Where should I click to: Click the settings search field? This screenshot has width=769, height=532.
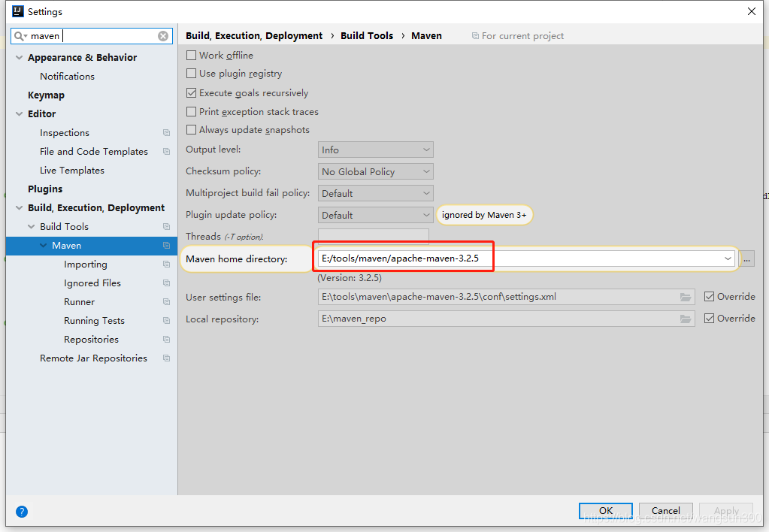point(92,36)
